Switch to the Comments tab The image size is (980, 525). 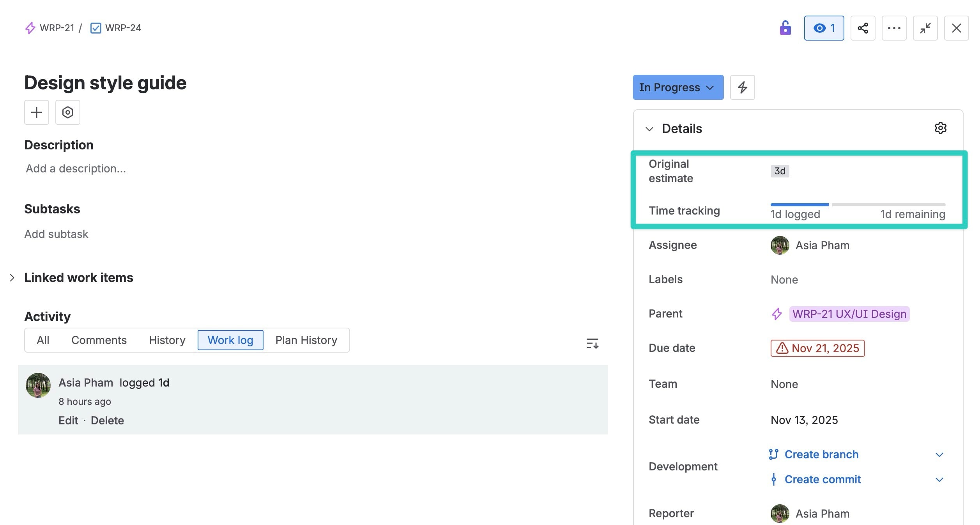tap(99, 340)
